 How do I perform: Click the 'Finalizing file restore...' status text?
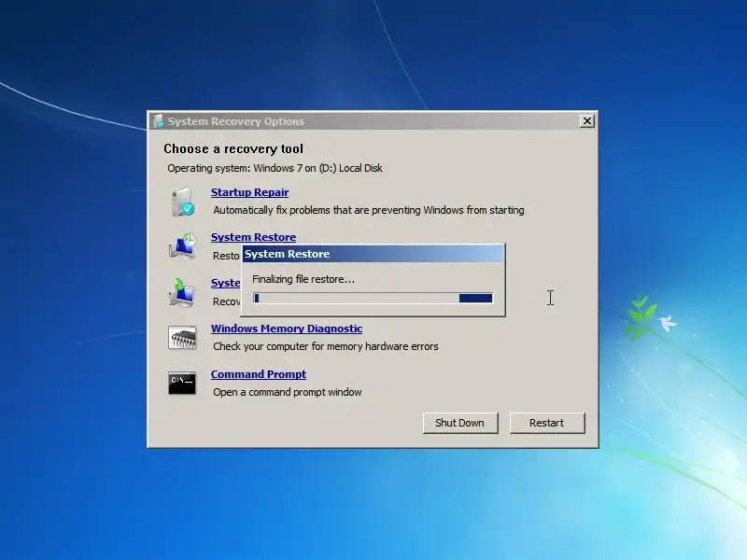point(303,279)
